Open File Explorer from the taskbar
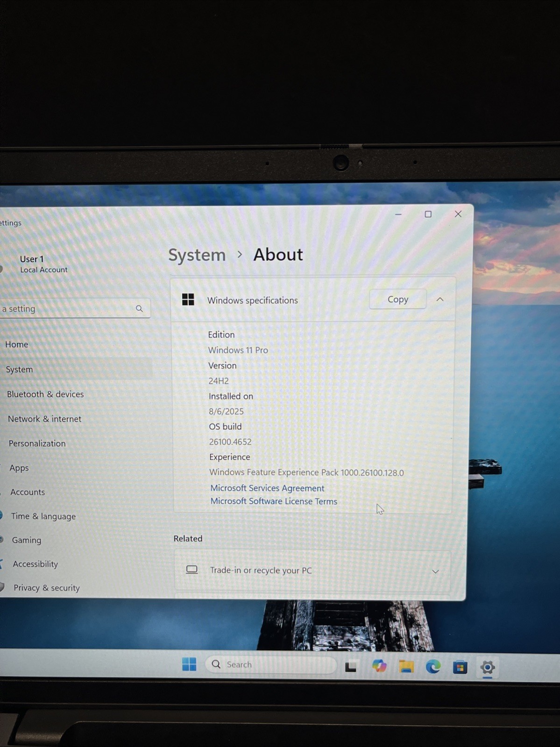The image size is (560, 747). coord(406,667)
